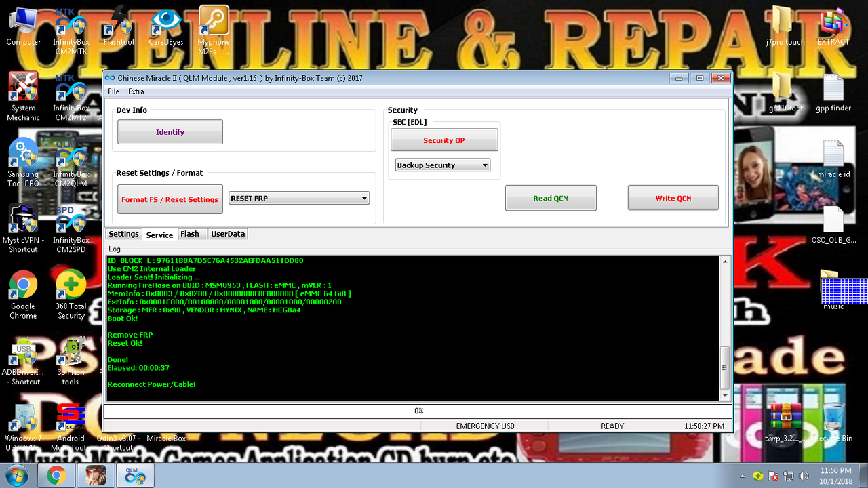Select MysticVPN Shortcut desktop icon
The image size is (868, 488).
[23, 229]
